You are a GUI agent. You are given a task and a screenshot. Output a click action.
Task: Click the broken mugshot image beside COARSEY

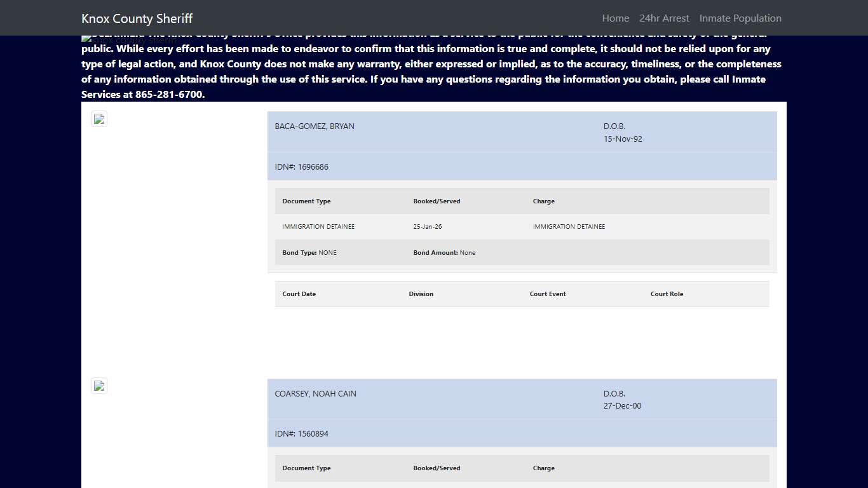(x=99, y=386)
